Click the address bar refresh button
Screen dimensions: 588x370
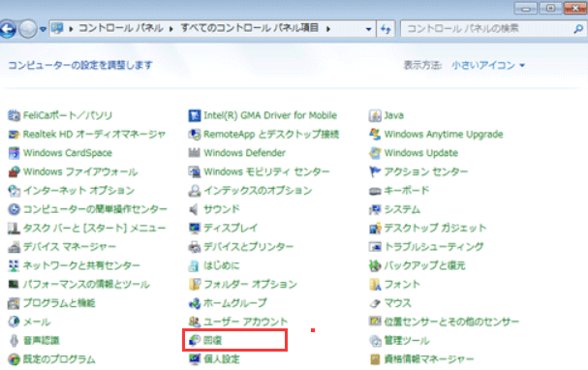[x=386, y=29]
